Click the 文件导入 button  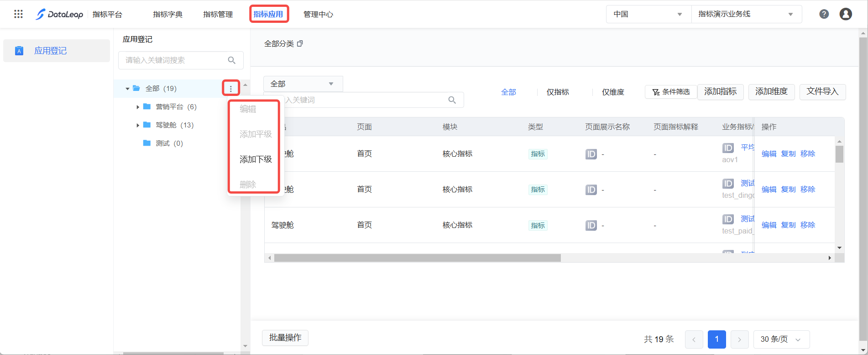823,92
